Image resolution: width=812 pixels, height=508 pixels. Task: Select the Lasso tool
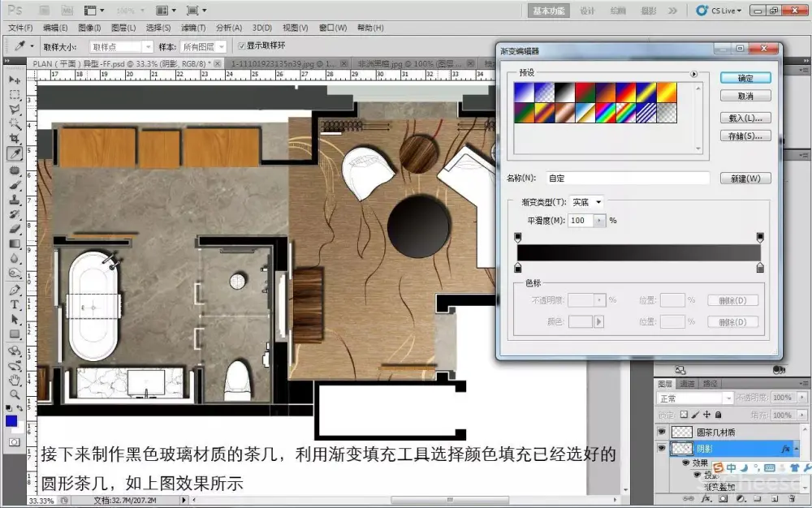click(x=15, y=109)
